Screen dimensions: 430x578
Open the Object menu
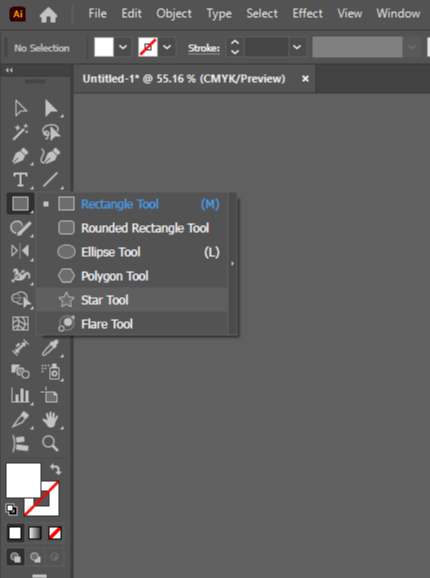(x=174, y=14)
